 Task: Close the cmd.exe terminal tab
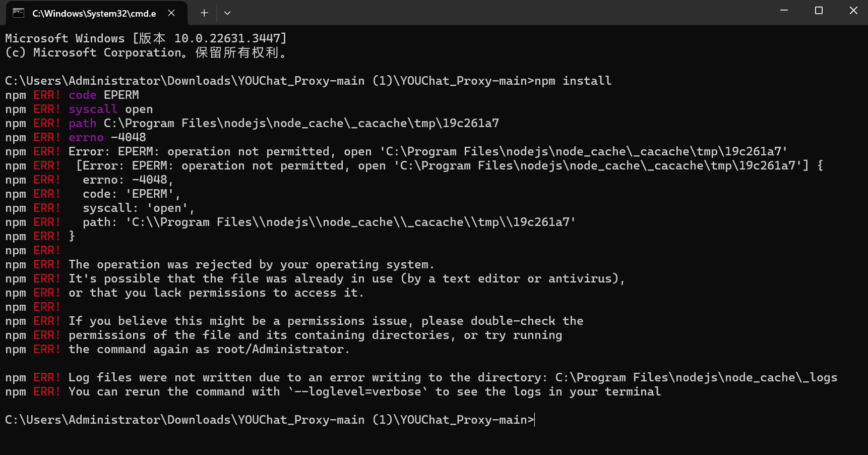[171, 13]
